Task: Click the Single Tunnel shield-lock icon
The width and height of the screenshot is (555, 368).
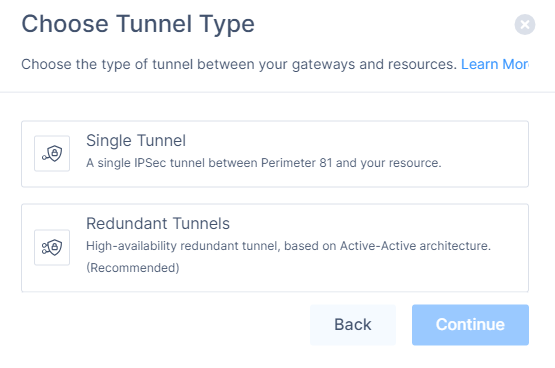Action: point(52,154)
